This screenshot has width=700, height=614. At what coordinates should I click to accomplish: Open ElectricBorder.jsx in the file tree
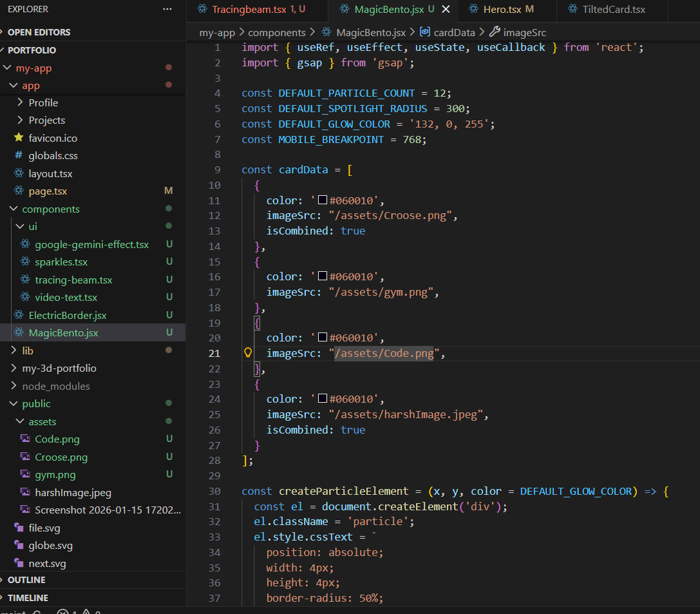pos(67,315)
